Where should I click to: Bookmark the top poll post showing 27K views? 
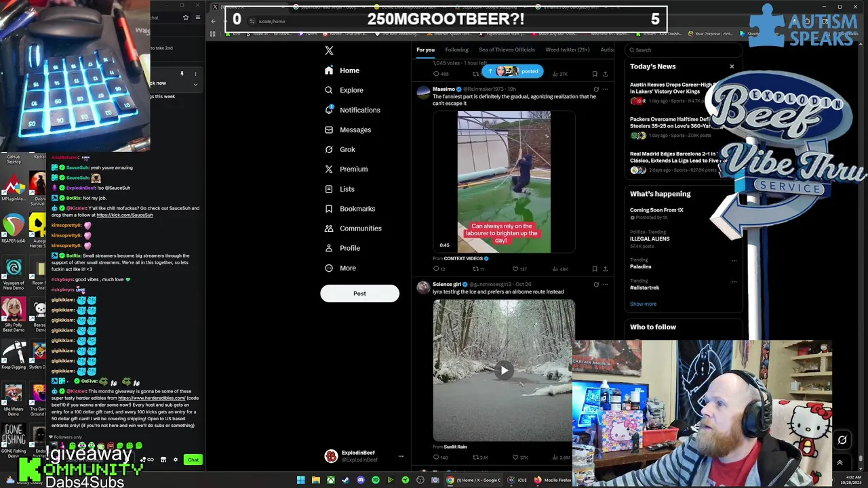(x=595, y=74)
